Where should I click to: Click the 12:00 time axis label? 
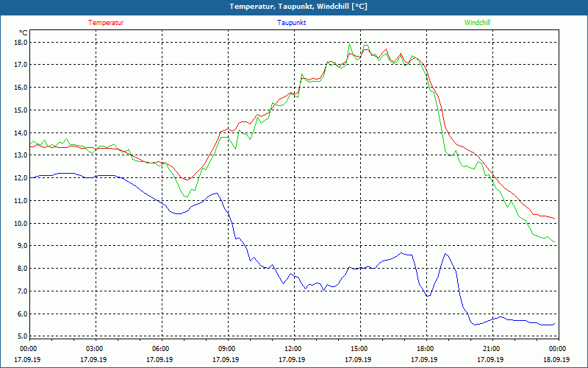293,348
